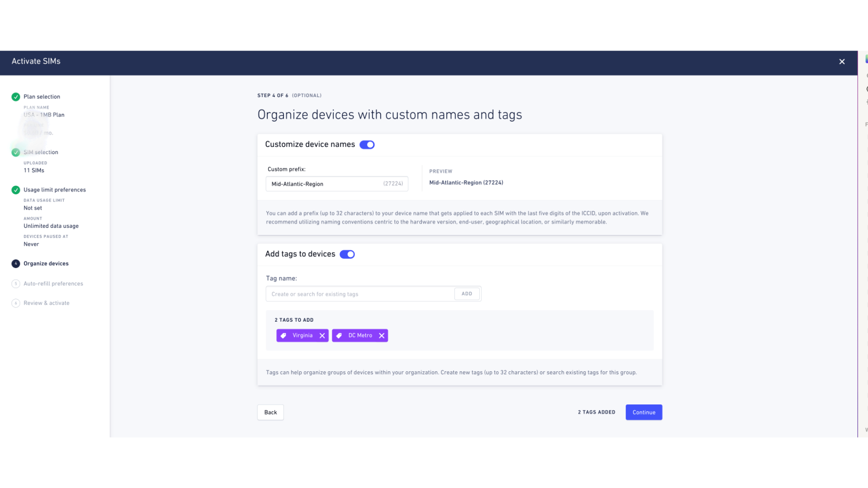
Task: Click the ADD button for tags
Action: click(467, 294)
